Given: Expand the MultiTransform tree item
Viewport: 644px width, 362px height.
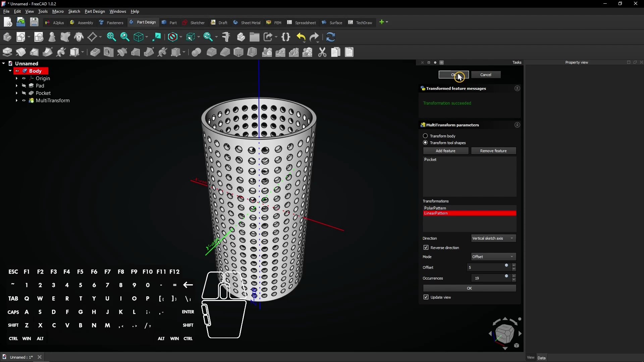Looking at the screenshot, I should coord(16,101).
